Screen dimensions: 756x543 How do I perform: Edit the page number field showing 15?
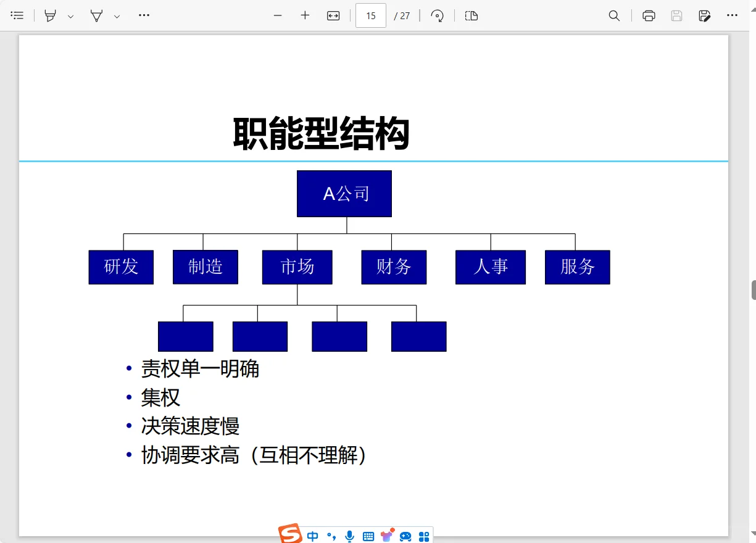point(370,15)
